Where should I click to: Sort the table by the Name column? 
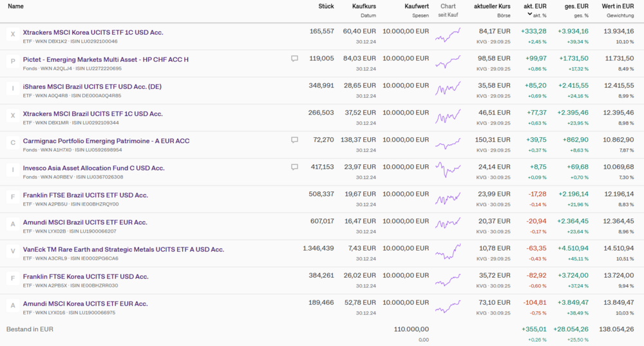point(15,6)
